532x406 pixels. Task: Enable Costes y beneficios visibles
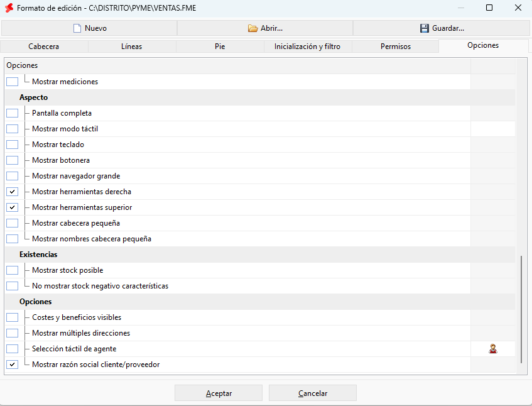coord(12,317)
